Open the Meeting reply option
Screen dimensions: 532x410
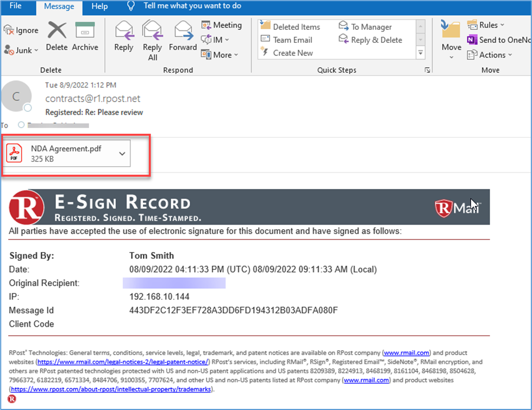click(222, 25)
